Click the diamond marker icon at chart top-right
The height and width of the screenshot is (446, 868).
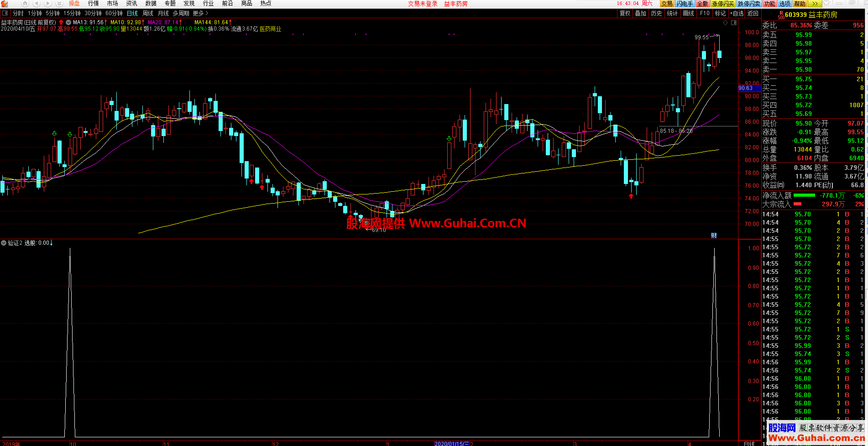point(726,22)
